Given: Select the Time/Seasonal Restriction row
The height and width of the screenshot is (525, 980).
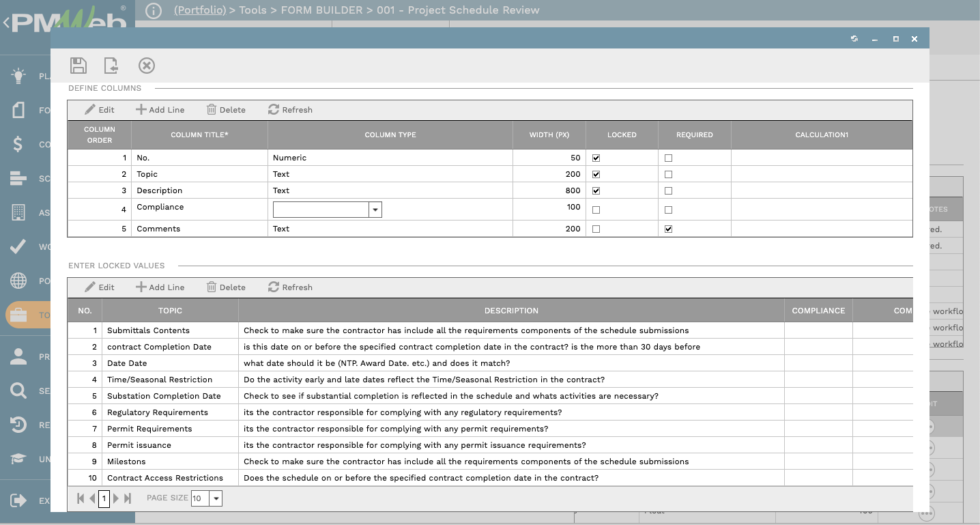Looking at the screenshot, I should (490, 380).
